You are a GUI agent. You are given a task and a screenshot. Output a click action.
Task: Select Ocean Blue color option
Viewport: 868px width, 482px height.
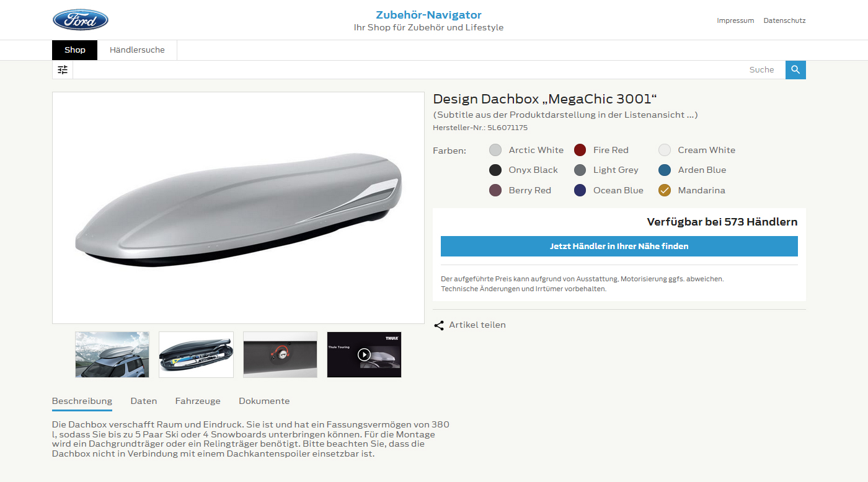(580, 190)
